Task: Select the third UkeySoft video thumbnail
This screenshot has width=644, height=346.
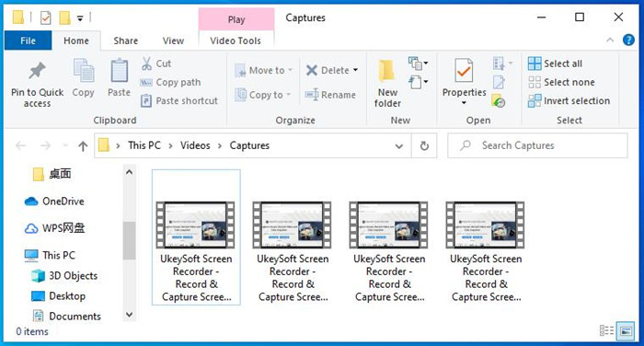Action: 388,225
